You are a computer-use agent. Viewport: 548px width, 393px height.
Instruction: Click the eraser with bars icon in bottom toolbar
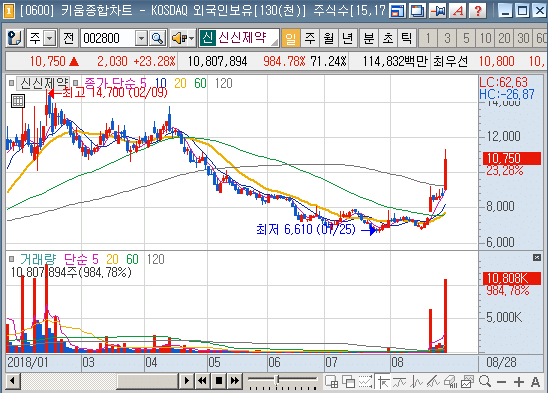point(450,382)
